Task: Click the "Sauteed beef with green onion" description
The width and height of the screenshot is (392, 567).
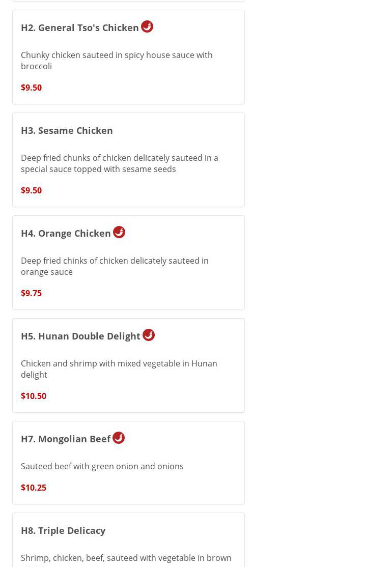Action: point(102,466)
